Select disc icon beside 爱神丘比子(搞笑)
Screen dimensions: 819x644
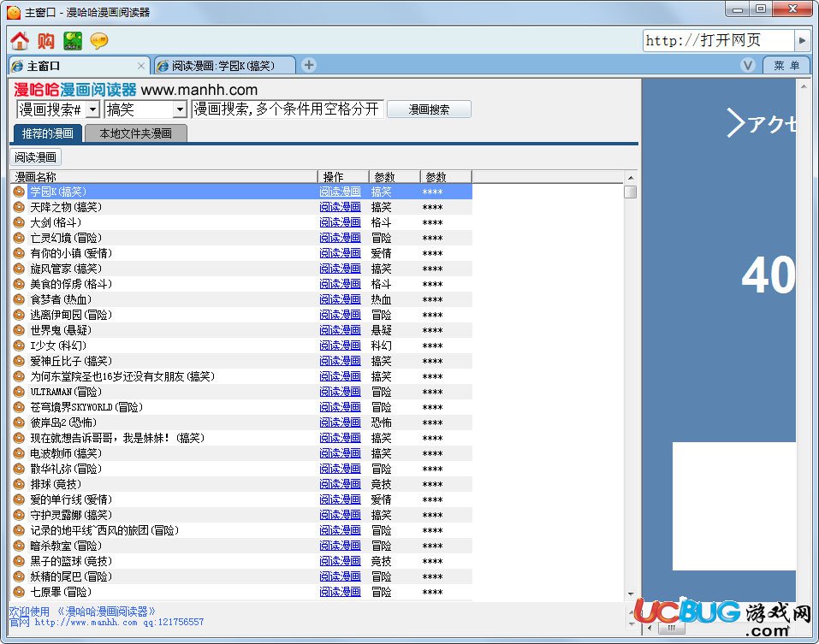(x=19, y=361)
